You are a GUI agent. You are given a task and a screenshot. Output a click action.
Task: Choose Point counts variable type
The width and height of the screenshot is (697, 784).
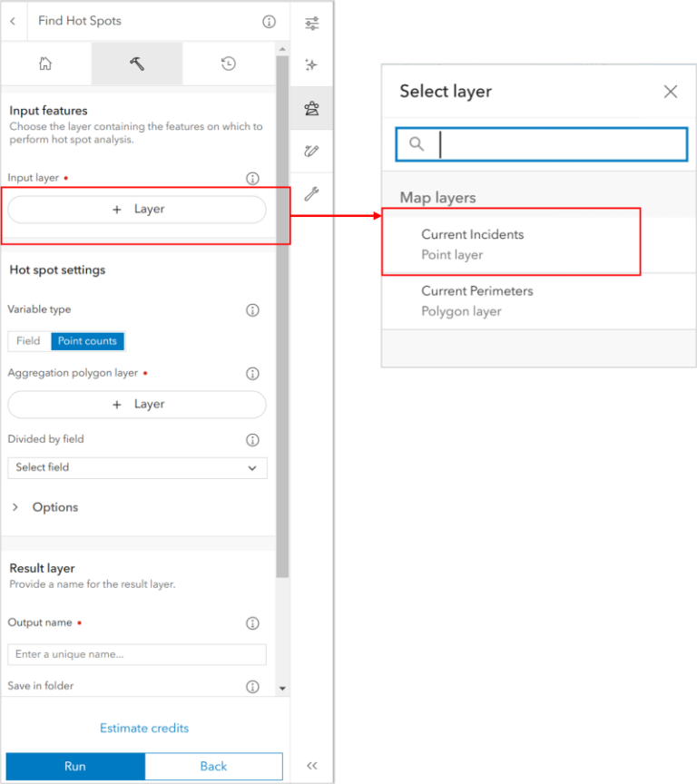coord(87,341)
